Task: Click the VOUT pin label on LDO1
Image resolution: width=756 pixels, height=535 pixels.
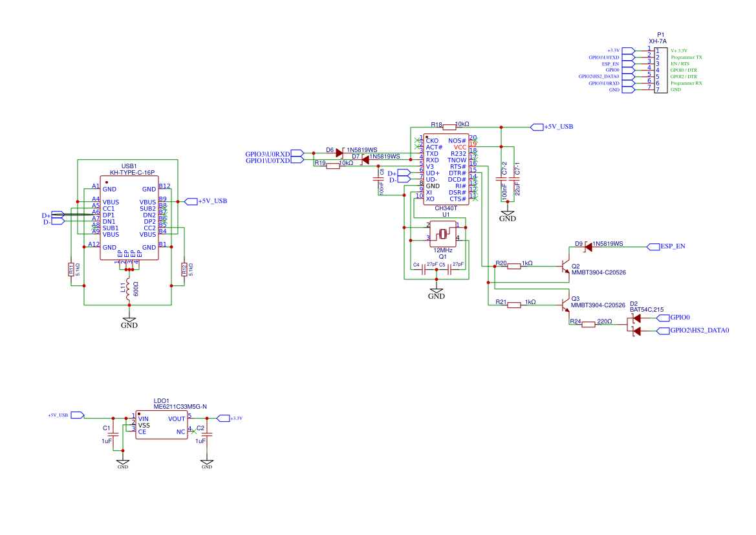Action: click(x=177, y=419)
